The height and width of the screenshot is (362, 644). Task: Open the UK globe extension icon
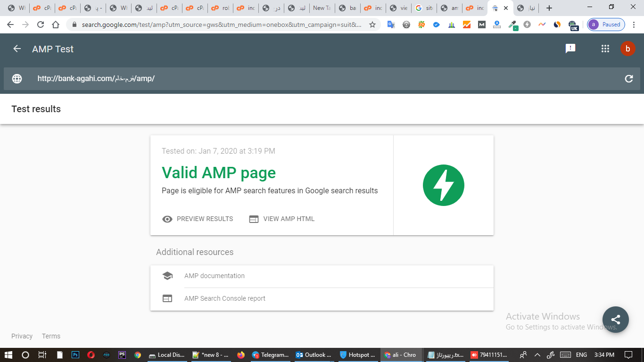coord(573,25)
